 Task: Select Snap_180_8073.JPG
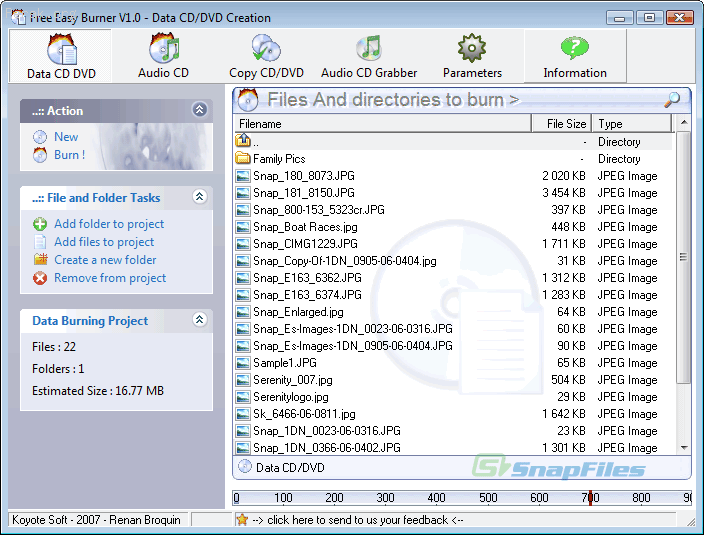coord(304,176)
